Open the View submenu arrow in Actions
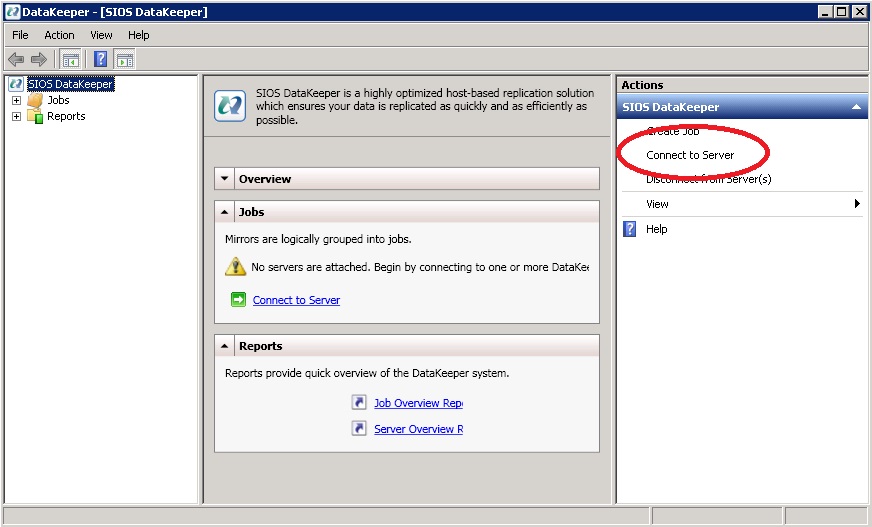Viewport: 872px width, 527px height. point(857,203)
